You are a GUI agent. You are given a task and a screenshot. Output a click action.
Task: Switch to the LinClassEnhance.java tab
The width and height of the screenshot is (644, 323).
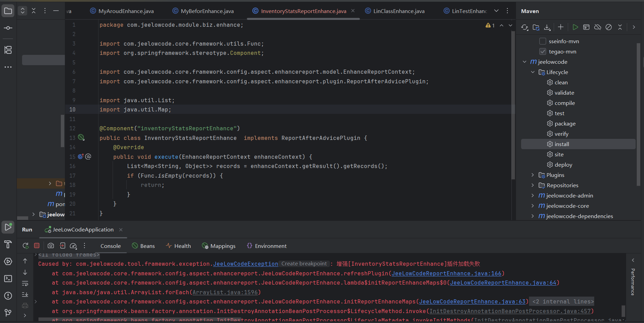399,11
